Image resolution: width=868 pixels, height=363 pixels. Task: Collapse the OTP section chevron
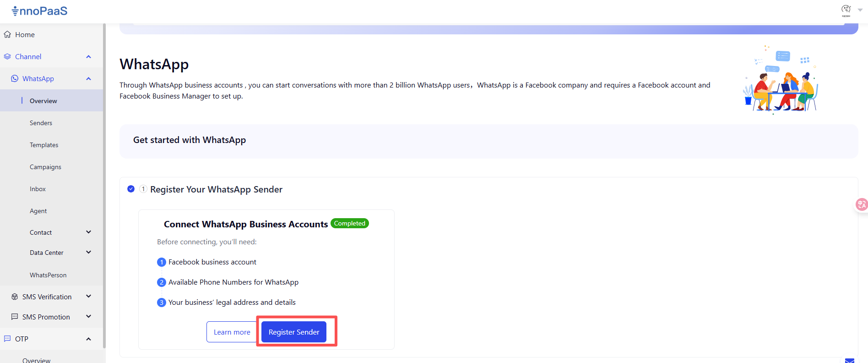tap(88, 339)
